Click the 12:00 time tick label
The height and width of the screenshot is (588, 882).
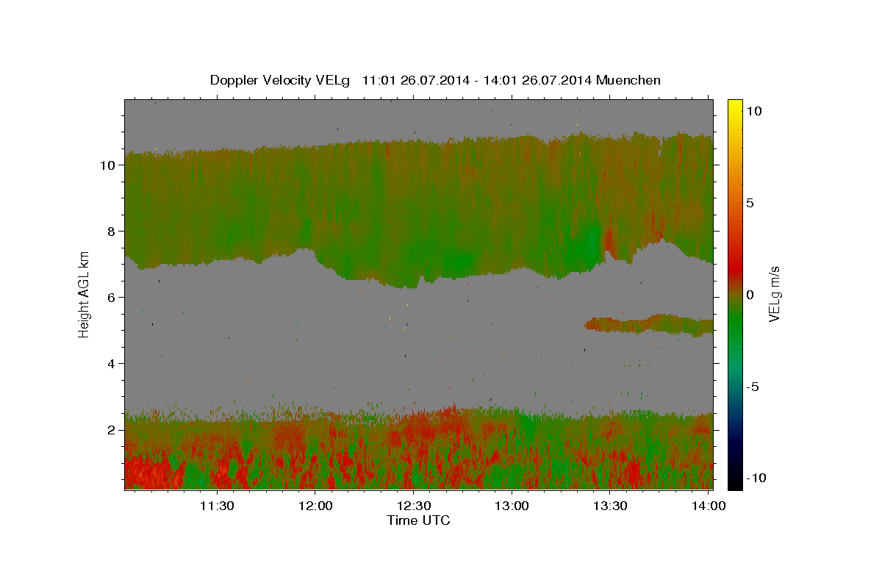315,506
